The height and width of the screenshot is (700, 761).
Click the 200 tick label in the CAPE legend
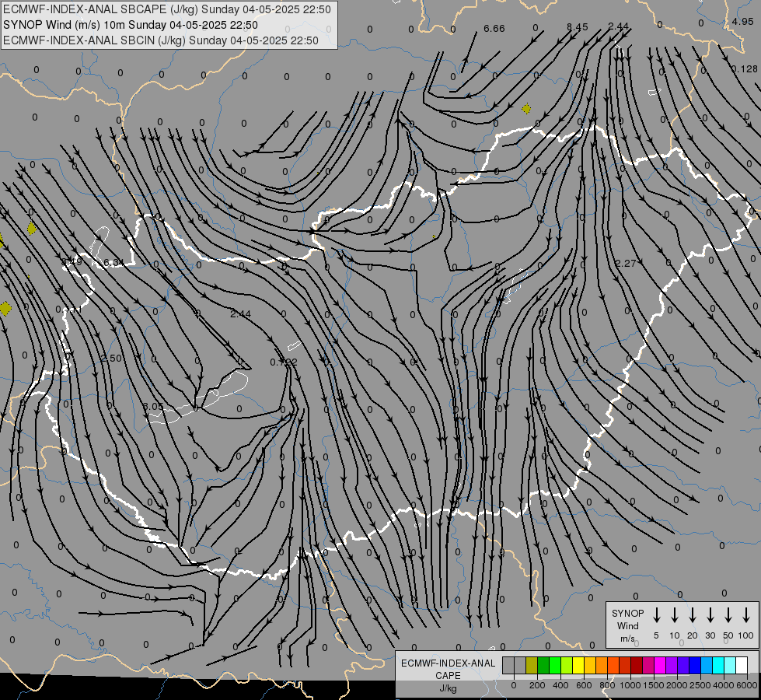click(x=537, y=685)
